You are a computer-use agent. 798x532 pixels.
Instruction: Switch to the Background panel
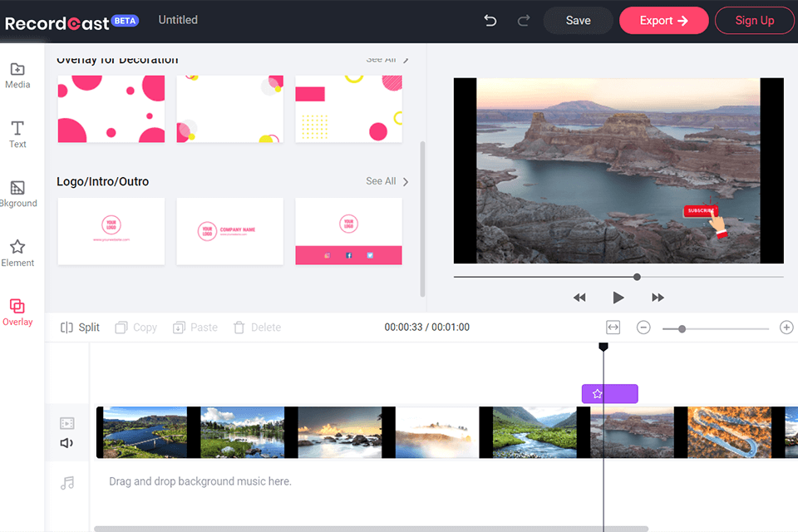pos(17,193)
